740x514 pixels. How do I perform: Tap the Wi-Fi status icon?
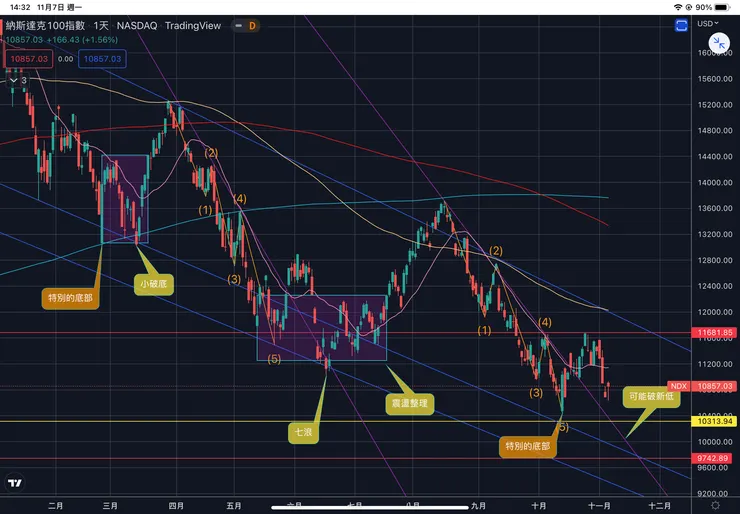tap(678, 7)
